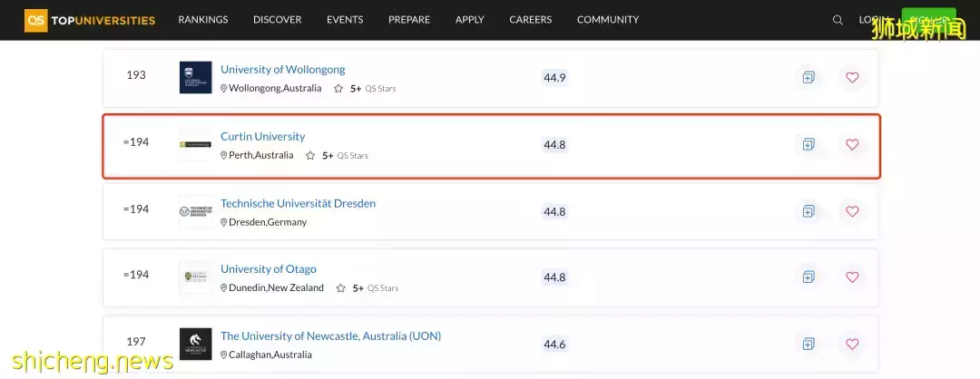The height and width of the screenshot is (379, 980).
Task: Add University of Wollongong to compare
Action: (808, 77)
